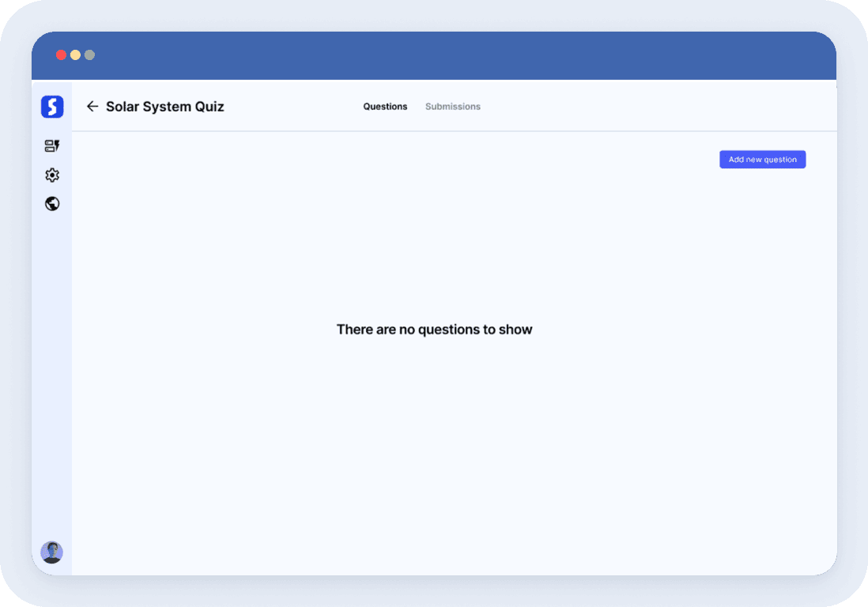Minimize the window with yellow dot
Viewport: 868px width, 607px height.
coord(75,55)
